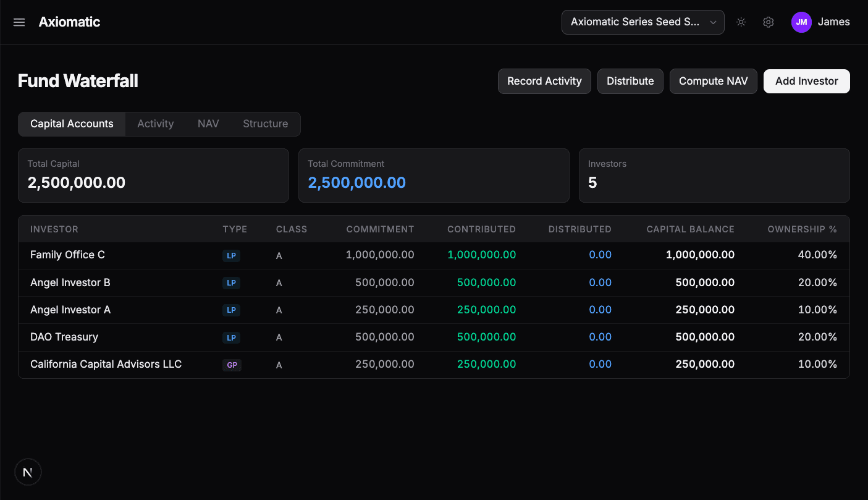Click the GP badge for California Capital Advisors LLC
This screenshot has height=500, width=868.
click(232, 365)
